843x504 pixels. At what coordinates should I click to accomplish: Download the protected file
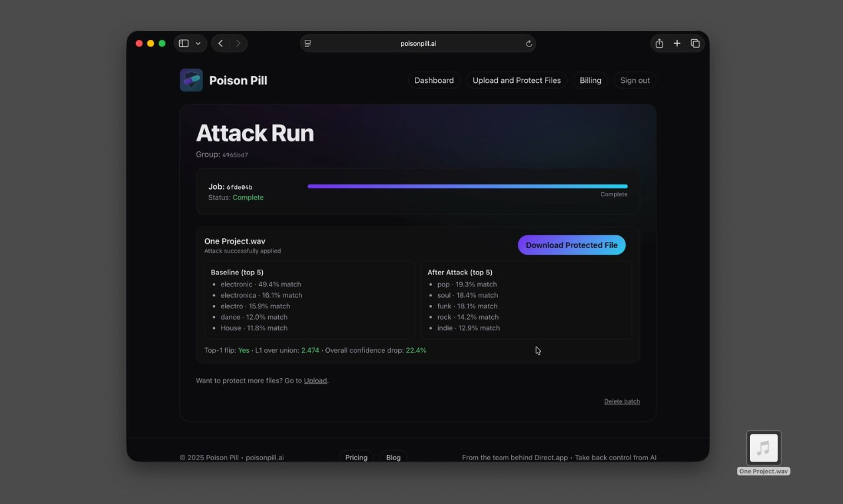click(572, 245)
